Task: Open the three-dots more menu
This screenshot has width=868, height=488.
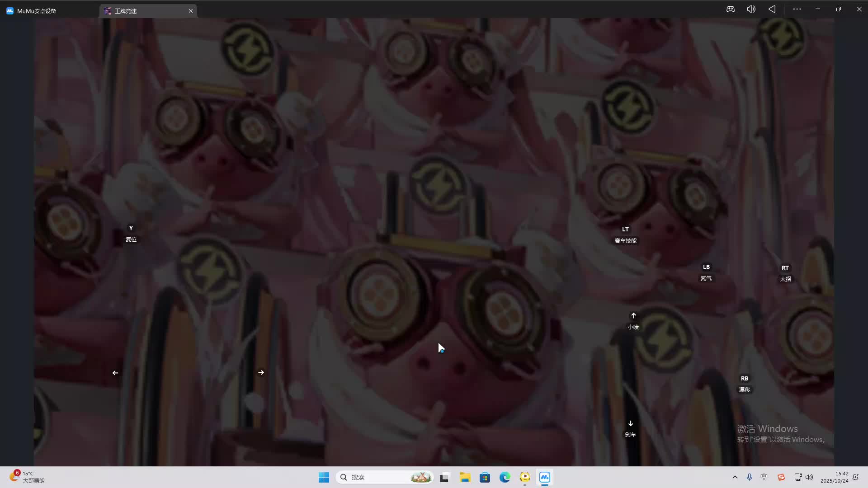Action: [x=797, y=9]
